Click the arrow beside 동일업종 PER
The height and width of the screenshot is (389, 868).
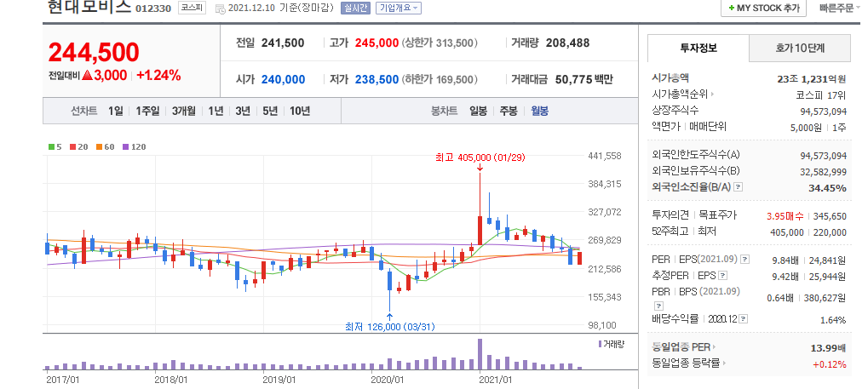tap(714, 347)
